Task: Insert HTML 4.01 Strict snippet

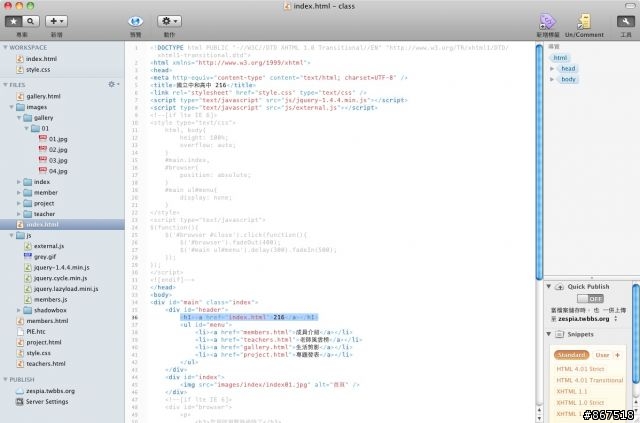Action: click(580, 369)
